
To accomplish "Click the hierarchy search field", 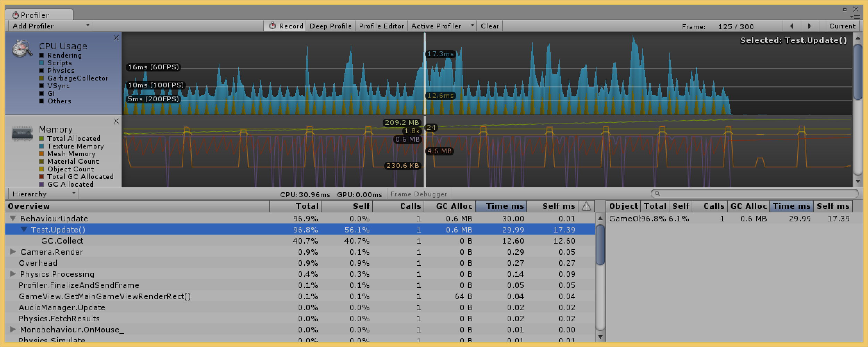I will [x=754, y=194].
